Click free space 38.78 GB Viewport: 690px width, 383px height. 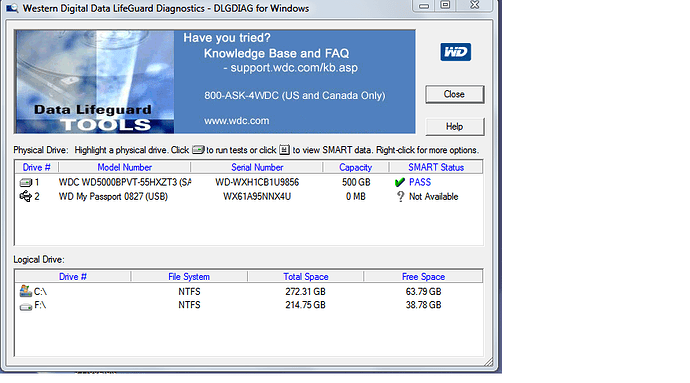tap(423, 305)
